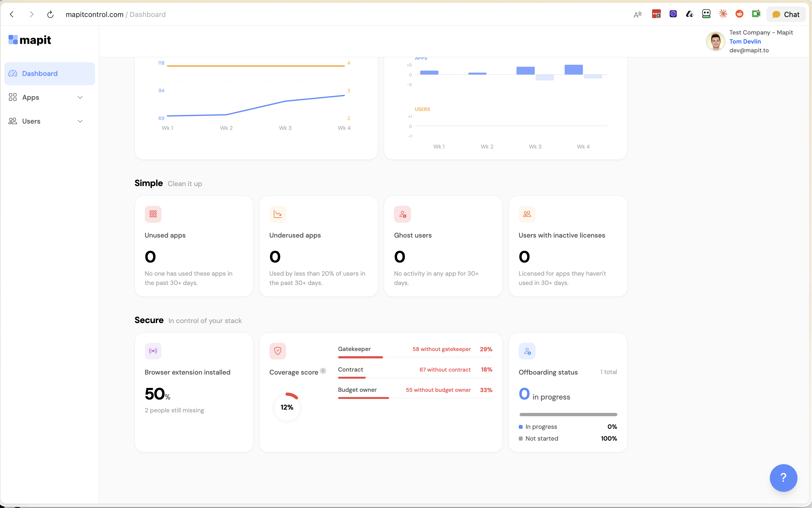Expand the Users sidebar chevron
Screen dimensions: 812x508
coord(80,121)
